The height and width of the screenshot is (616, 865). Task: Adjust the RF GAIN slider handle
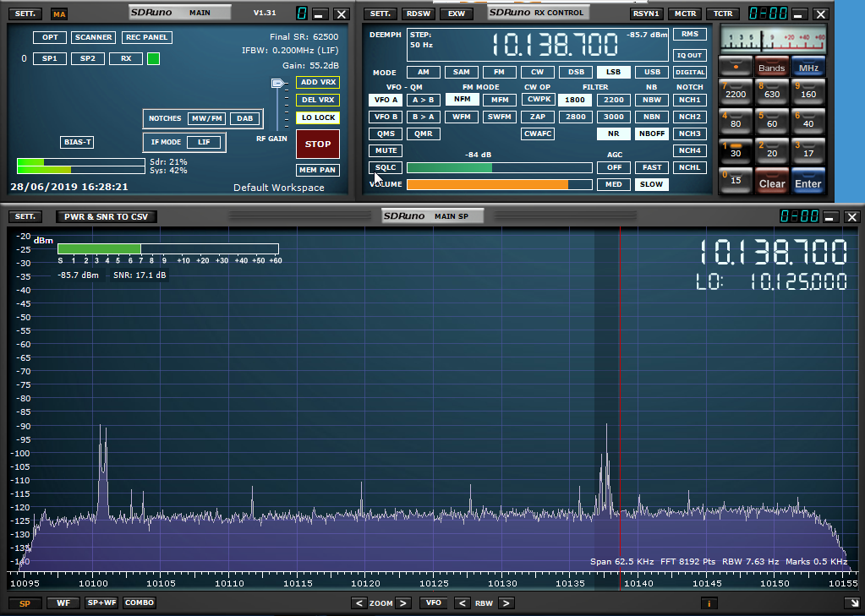click(x=277, y=84)
